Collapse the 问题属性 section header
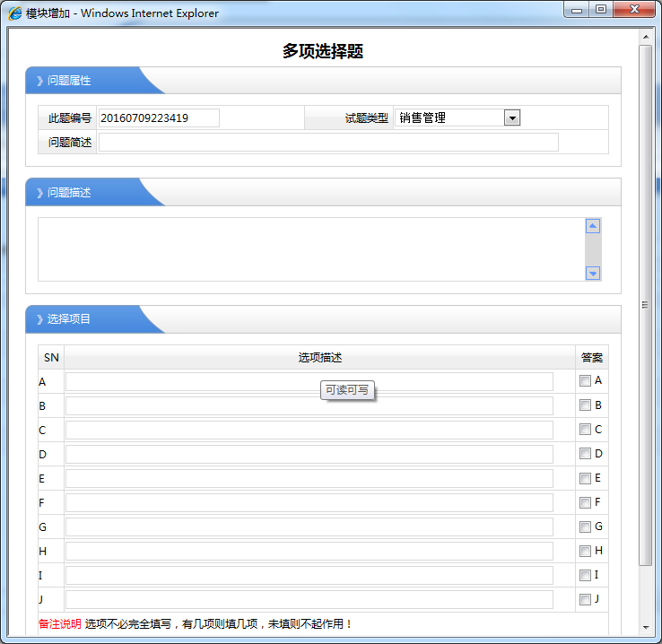Image resolution: width=662 pixels, height=644 pixels. click(x=69, y=81)
